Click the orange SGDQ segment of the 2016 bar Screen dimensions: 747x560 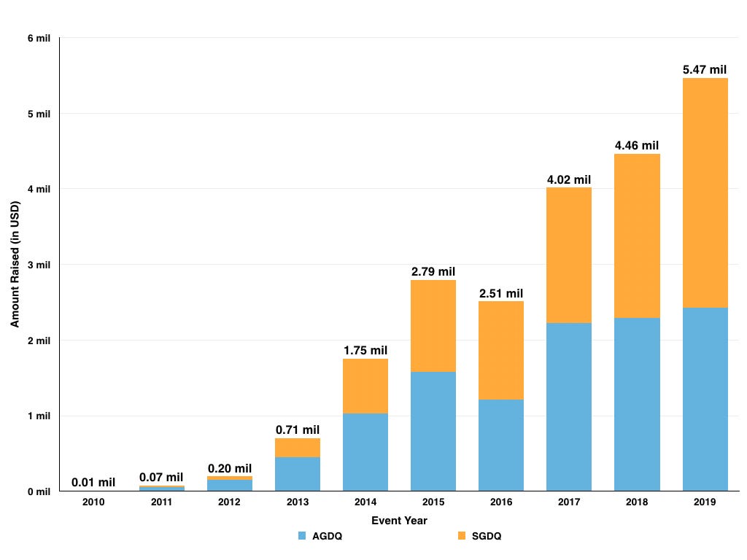(x=501, y=351)
